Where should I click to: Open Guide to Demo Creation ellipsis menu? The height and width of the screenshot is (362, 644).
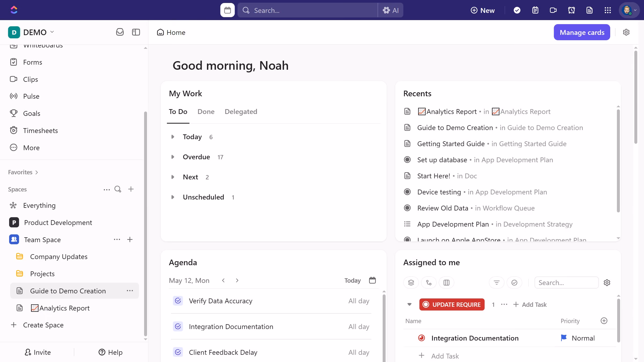[130, 291]
